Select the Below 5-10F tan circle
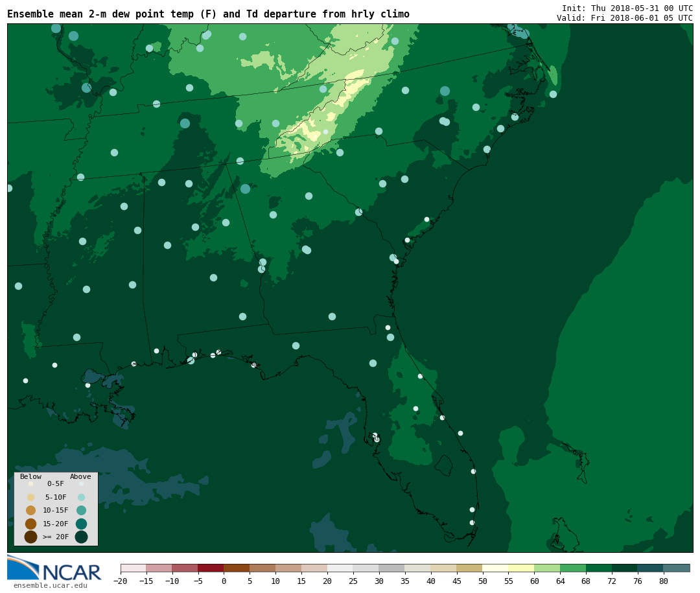 point(31,498)
